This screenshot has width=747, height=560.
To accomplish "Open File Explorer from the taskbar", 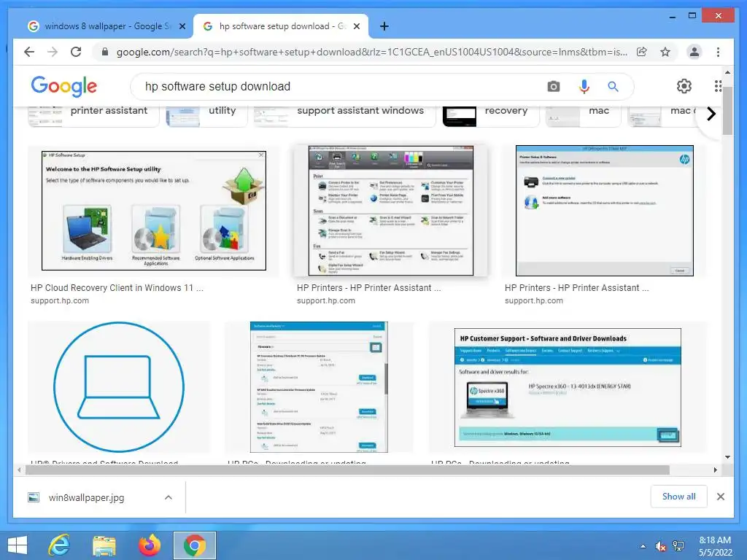I will click(x=104, y=546).
